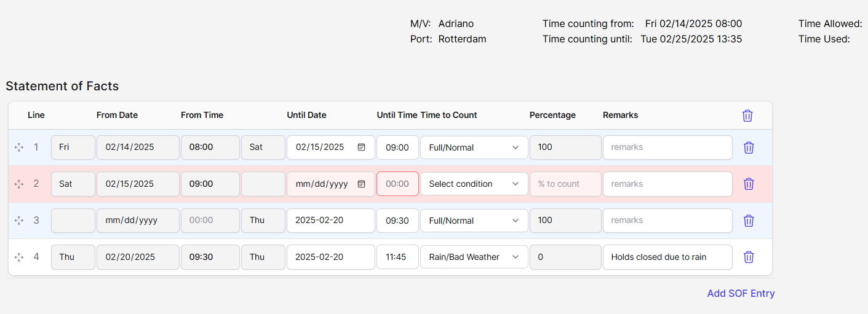Click the trash icon in the table header
The height and width of the screenshot is (314, 868).
747,116
